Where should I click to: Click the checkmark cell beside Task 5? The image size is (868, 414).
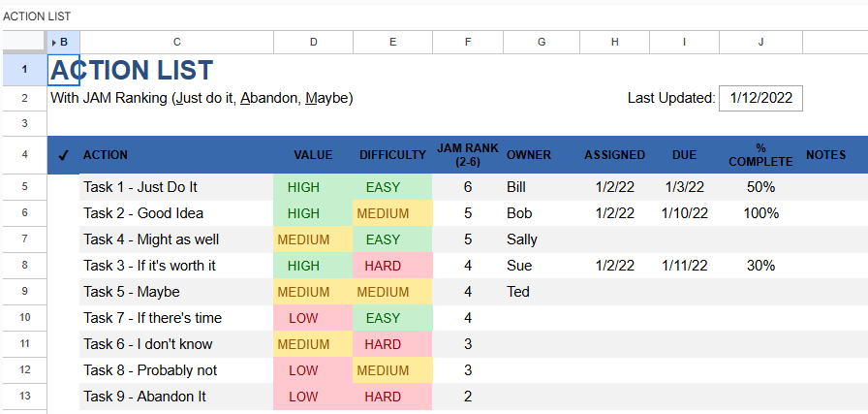click(63, 292)
